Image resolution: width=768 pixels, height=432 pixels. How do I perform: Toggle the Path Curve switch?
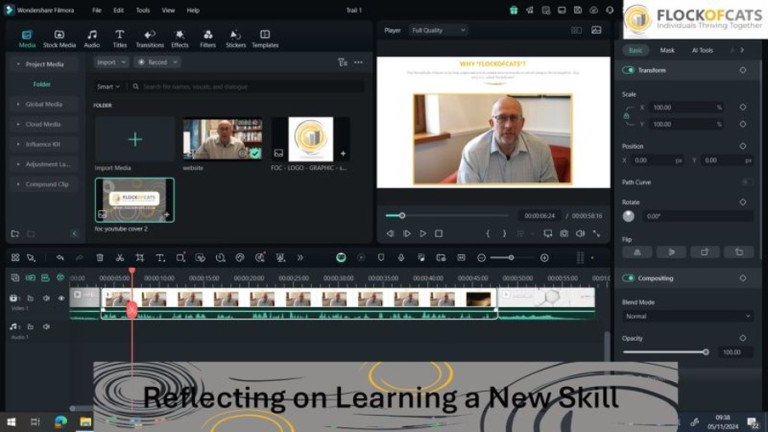tap(747, 182)
